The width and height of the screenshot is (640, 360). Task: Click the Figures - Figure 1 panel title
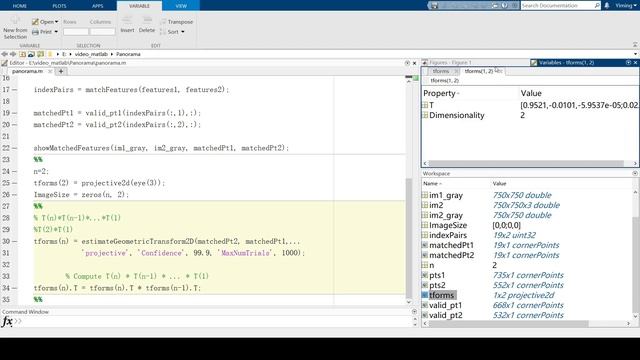tap(450, 62)
